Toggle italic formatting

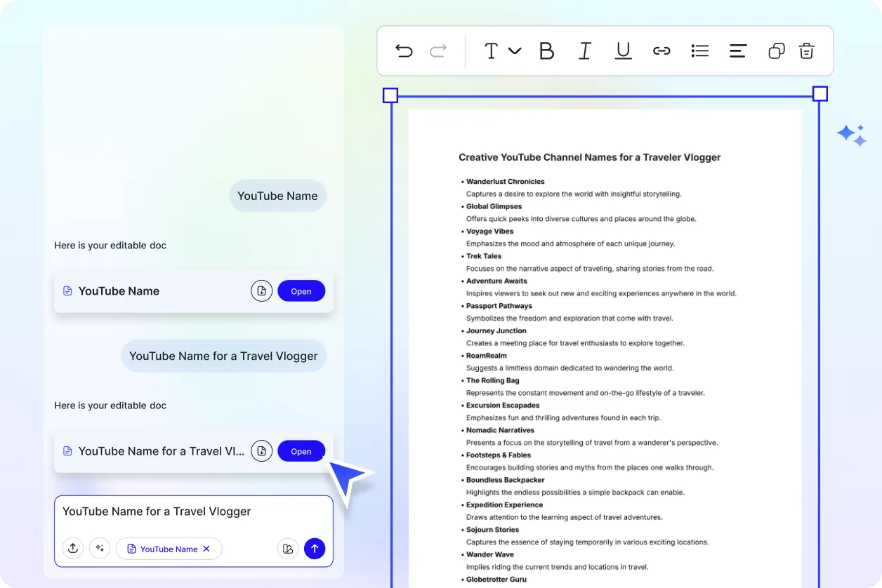(x=584, y=51)
